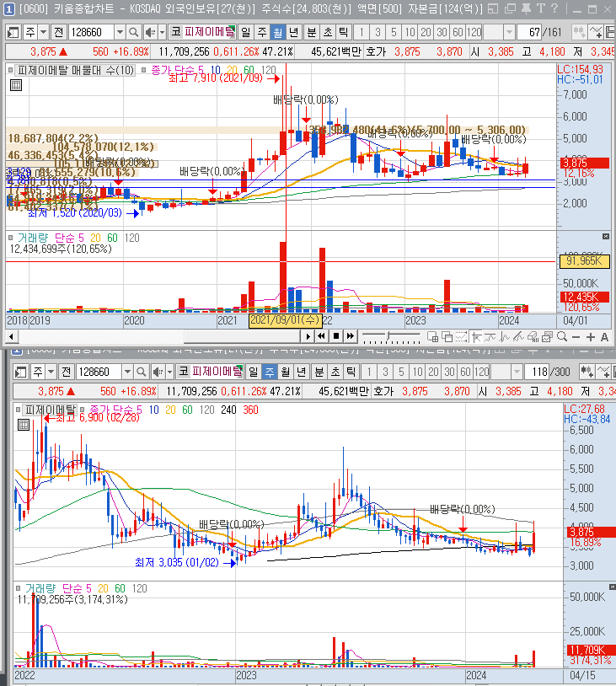Click the speaker icon in monthly chart toolbar

[150, 32]
